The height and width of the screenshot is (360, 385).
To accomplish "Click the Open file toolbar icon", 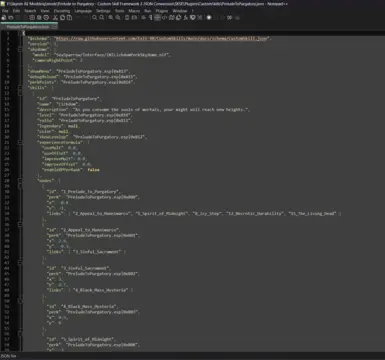I will point(11,17).
